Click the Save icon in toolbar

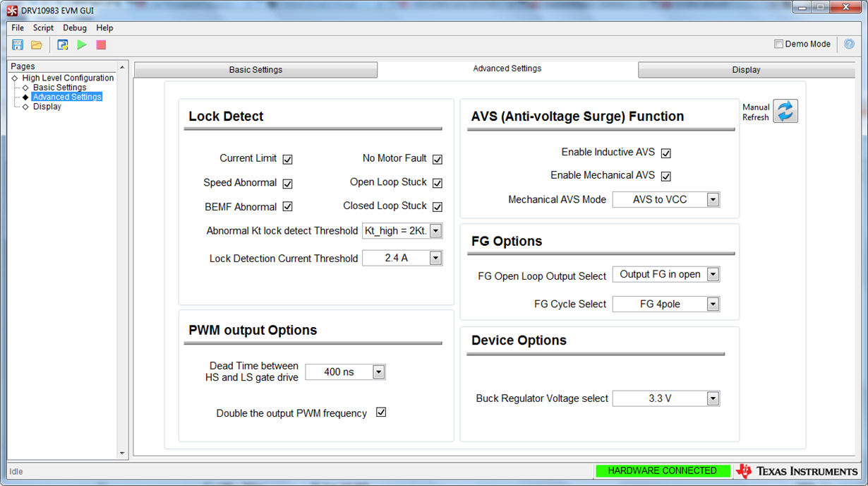(18, 45)
